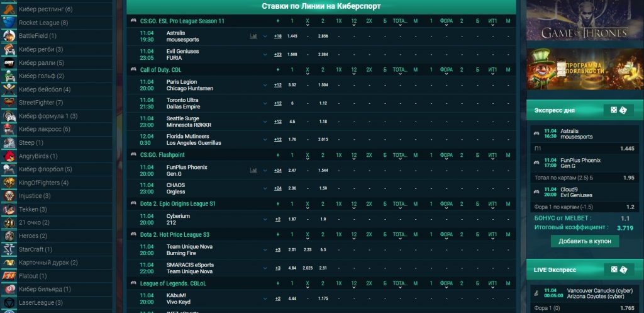The image size is (644, 313).
Task: Click Добавить в купон button
Action: (x=585, y=241)
